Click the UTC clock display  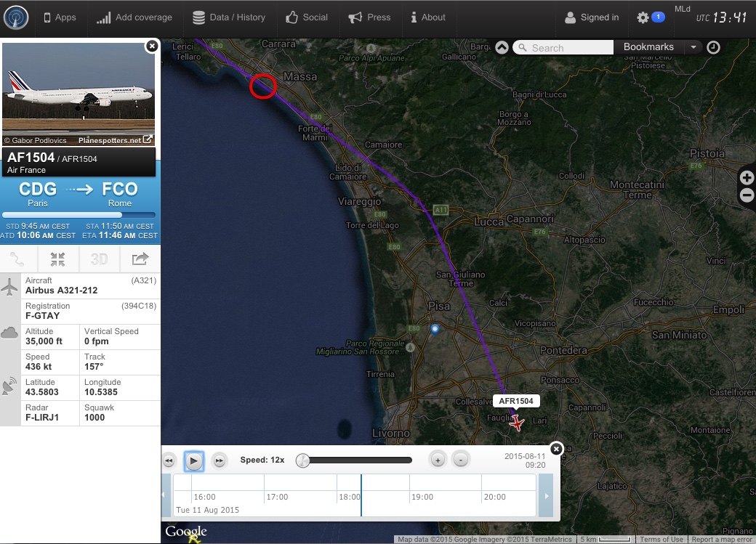click(x=721, y=18)
